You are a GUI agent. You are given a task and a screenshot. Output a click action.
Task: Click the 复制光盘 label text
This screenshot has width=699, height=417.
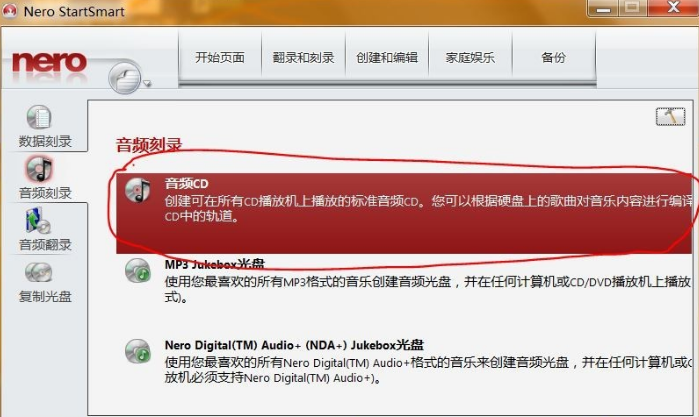45,296
